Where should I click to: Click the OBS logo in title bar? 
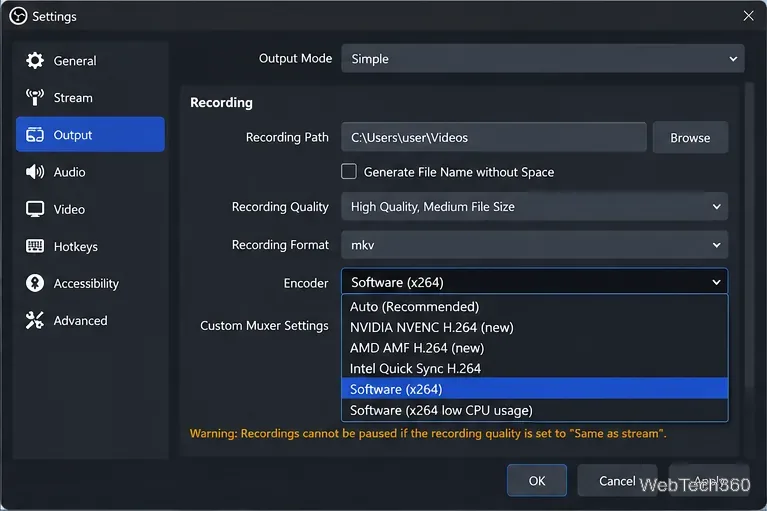pos(18,16)
